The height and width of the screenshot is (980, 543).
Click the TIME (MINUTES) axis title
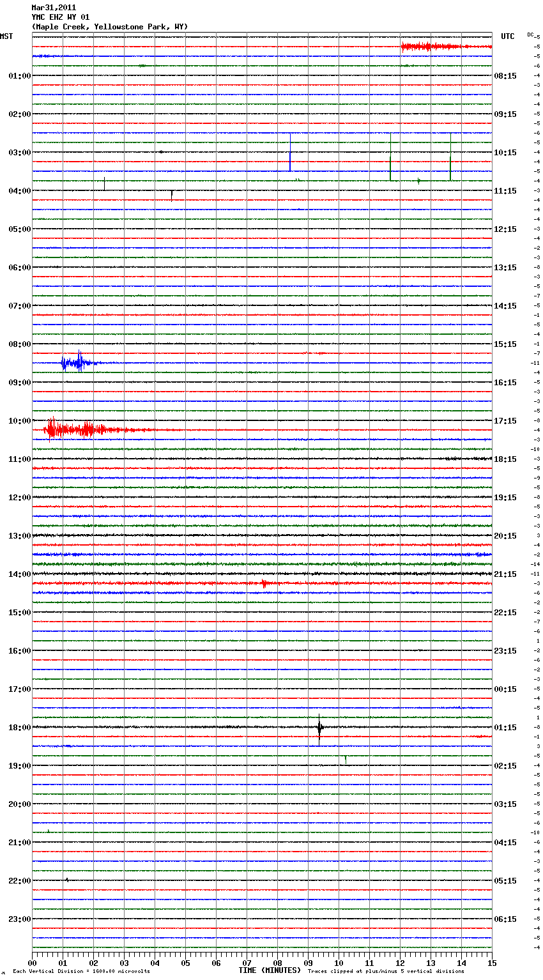pos(270,970)
